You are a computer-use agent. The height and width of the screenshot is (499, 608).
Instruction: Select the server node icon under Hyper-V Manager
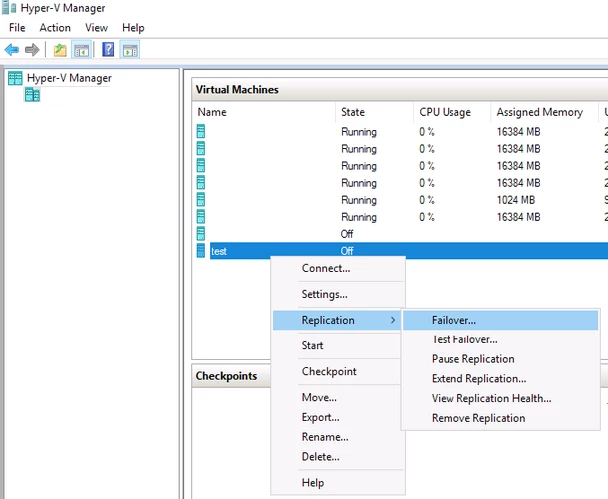[32, 95]
